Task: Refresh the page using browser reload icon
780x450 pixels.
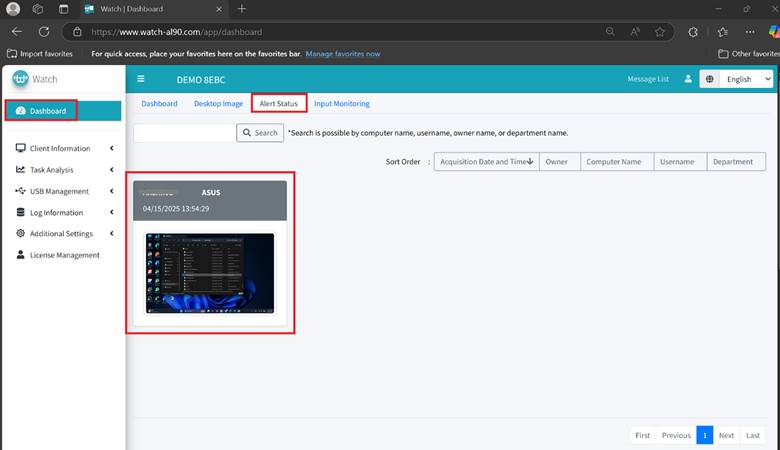Action: 44,32
